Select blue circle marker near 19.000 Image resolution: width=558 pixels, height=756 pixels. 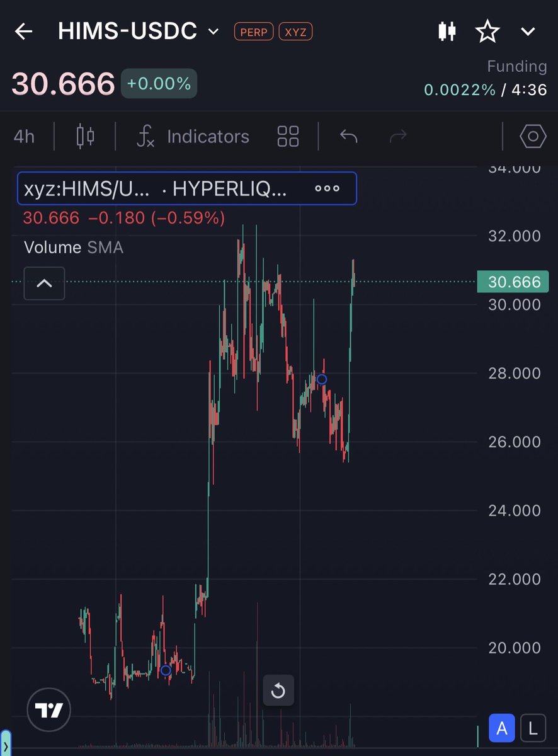166,670
